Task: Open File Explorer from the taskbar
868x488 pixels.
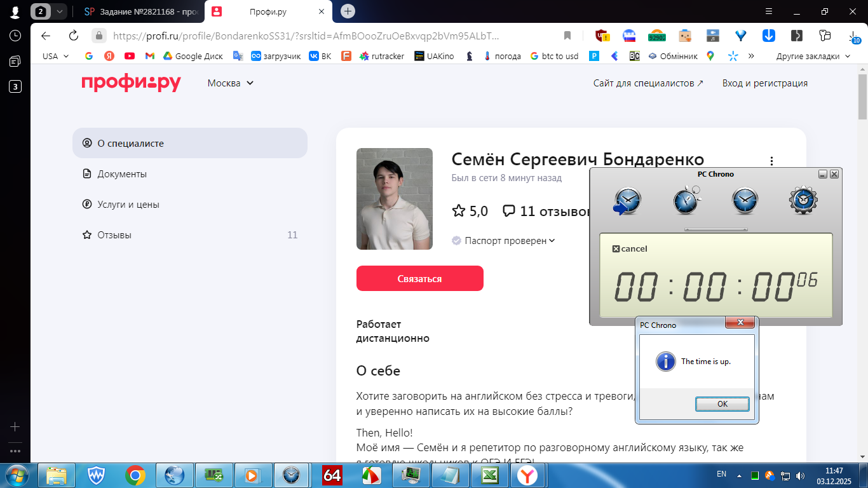Action: tap(56, 475)
